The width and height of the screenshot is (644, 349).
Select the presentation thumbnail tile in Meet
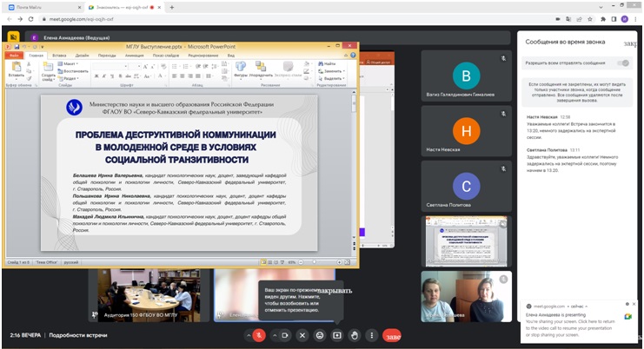click(466, 242)
